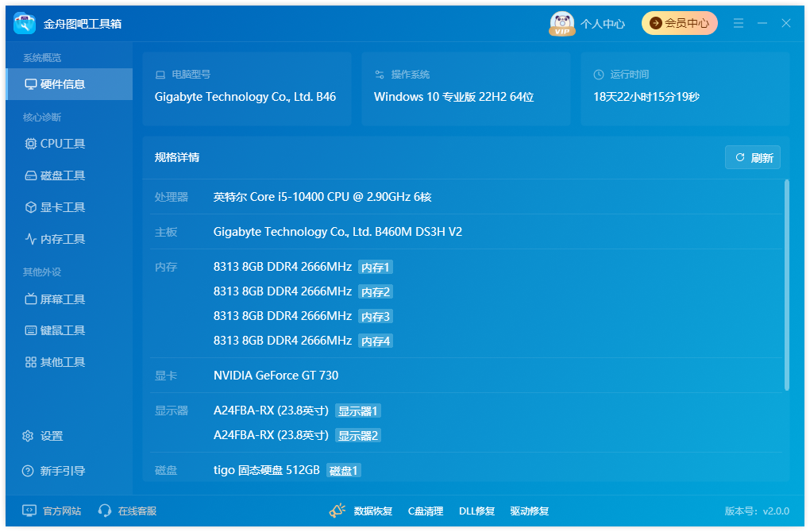
Task: Open C盘清理 cleanup link
Action: point(426,511)
